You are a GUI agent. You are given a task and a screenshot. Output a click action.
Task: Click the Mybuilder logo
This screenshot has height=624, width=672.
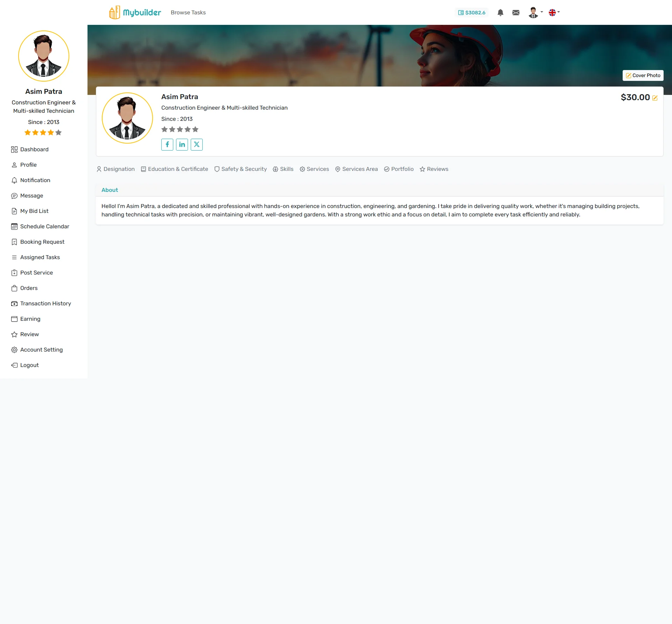135,13
